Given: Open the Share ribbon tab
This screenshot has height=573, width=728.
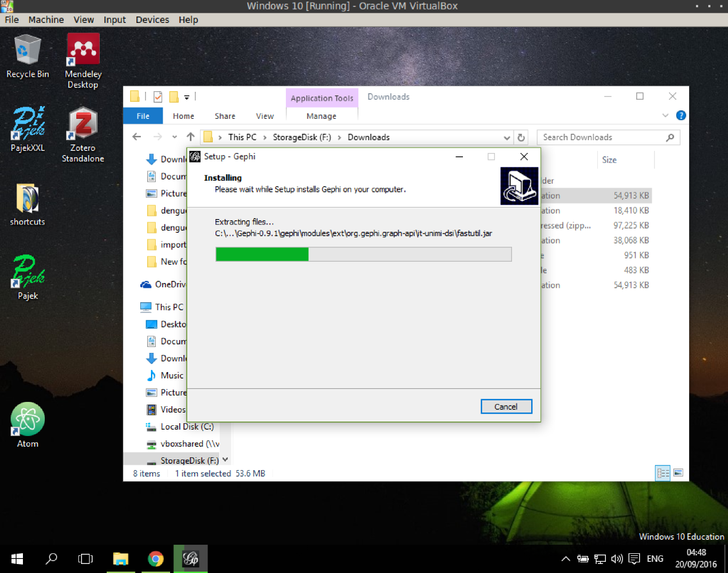Looking at the screenshot, I should point(225,116).
